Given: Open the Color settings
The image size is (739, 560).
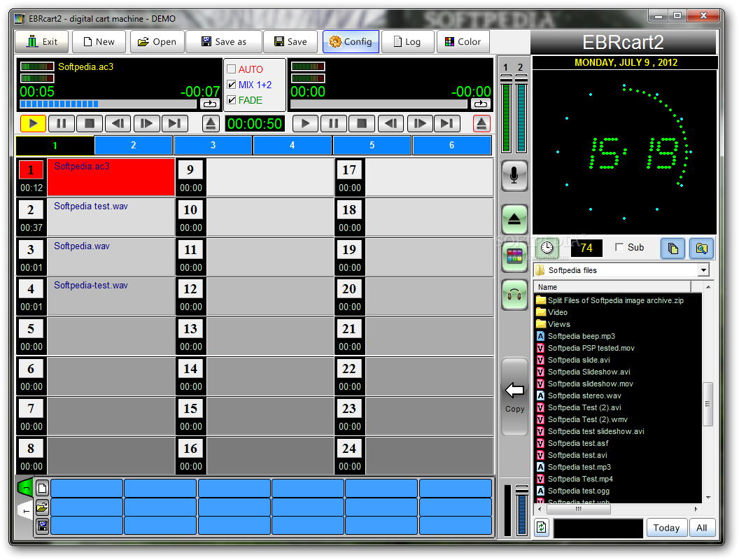Looking at the screenshot, I should tap(463, 41).
